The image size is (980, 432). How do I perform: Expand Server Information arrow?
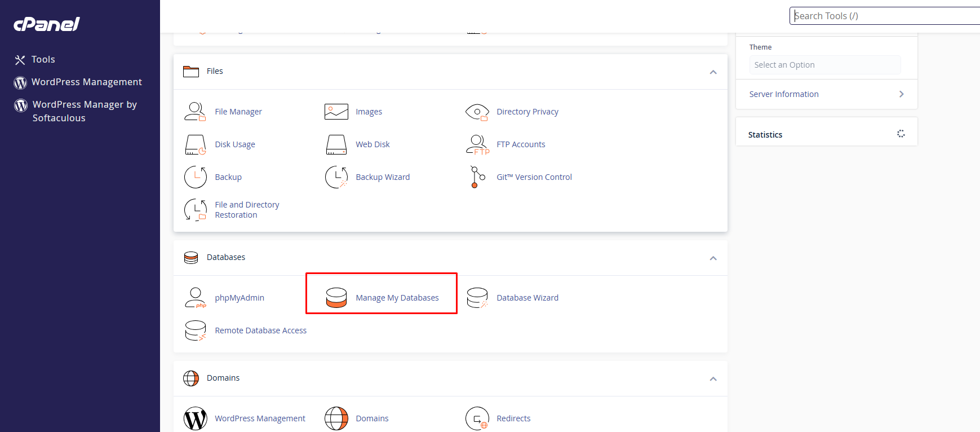902,94
